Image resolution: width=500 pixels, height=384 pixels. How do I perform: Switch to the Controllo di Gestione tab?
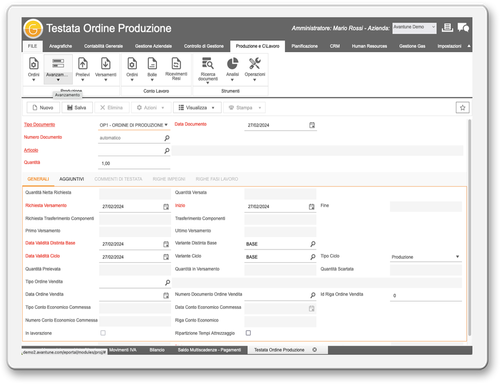point(204,46)
